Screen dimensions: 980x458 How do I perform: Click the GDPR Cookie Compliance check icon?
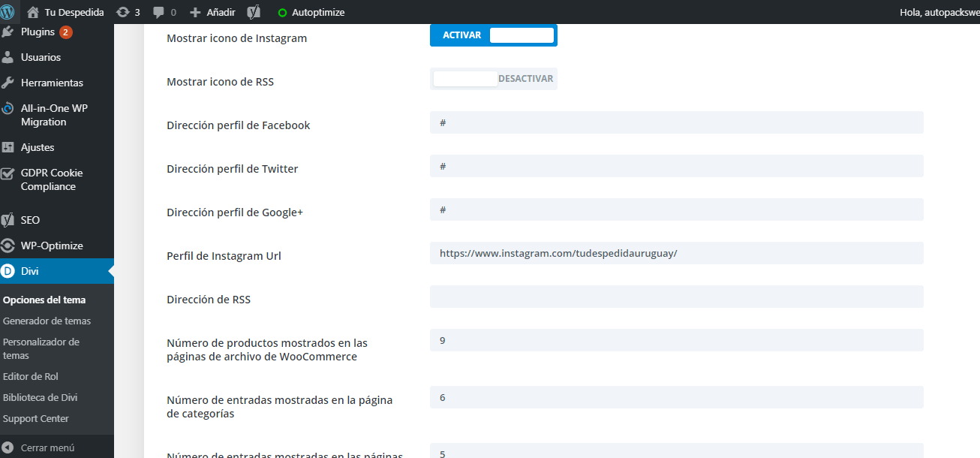click(8, 173)
